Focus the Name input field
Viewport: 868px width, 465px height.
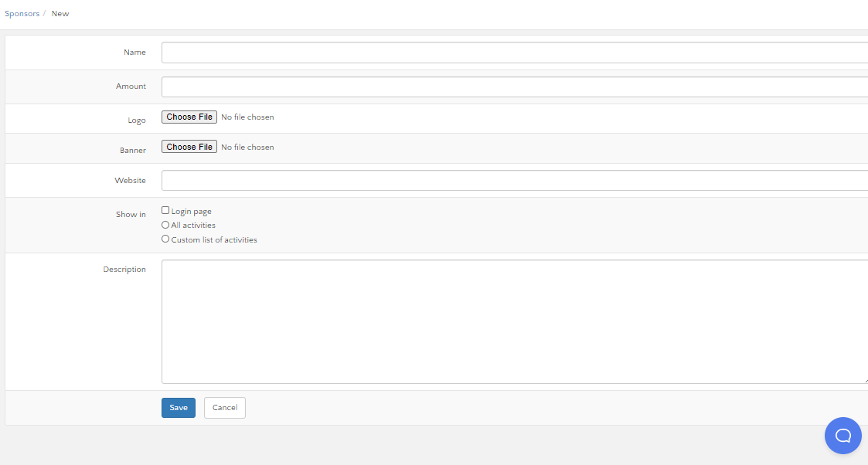(x=514, y=53)
